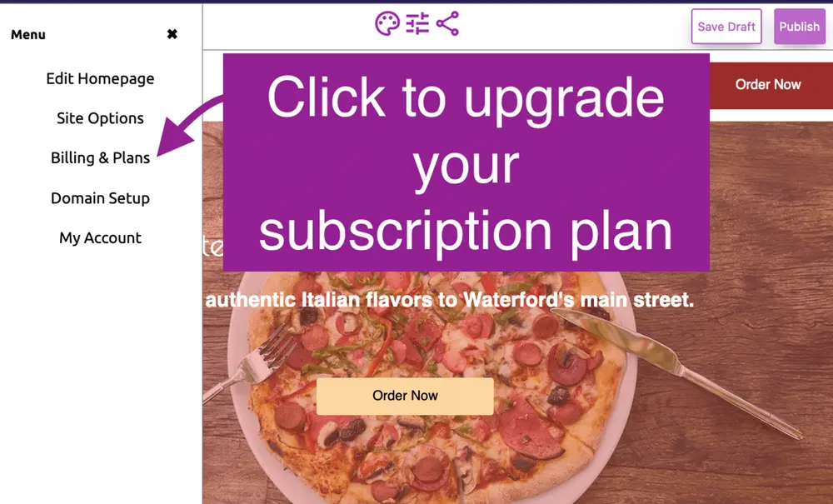Image resolution: width=833 pixels, height=504 pixels.
Task: Go to Billing & Plans
Action: 101,157
